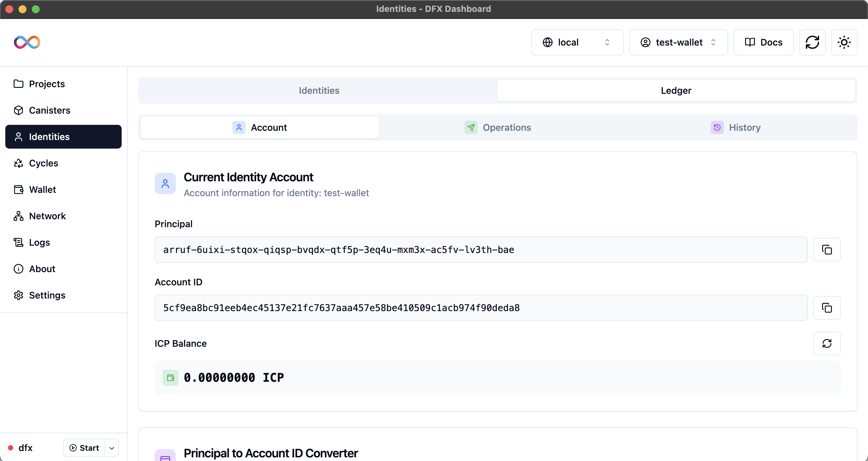The image size is (868, 461).
Task: Go to the Wallet section
Action: tap(42, 189)
